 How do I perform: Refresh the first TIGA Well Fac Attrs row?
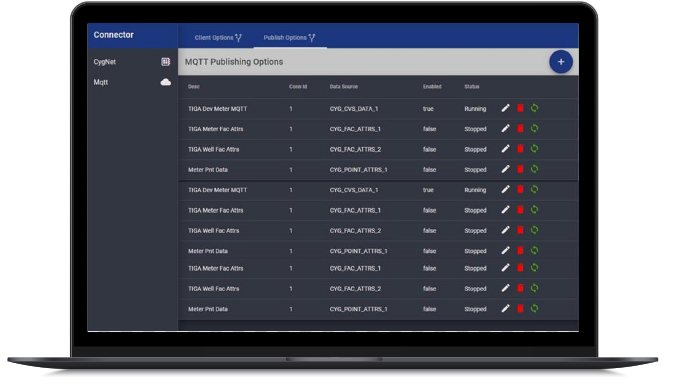coord(534,149)
